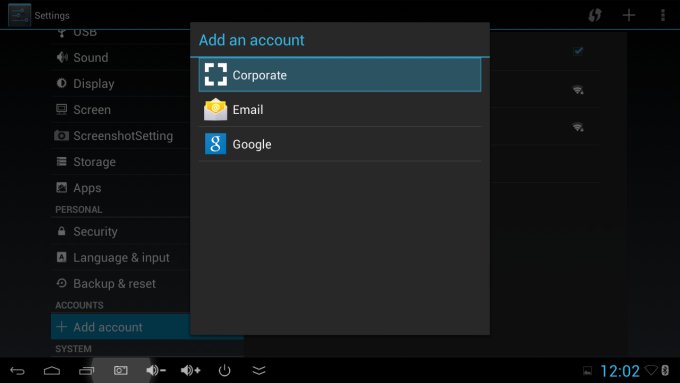Tap the volume down button

pyautogui.click(x=156, y=370)
